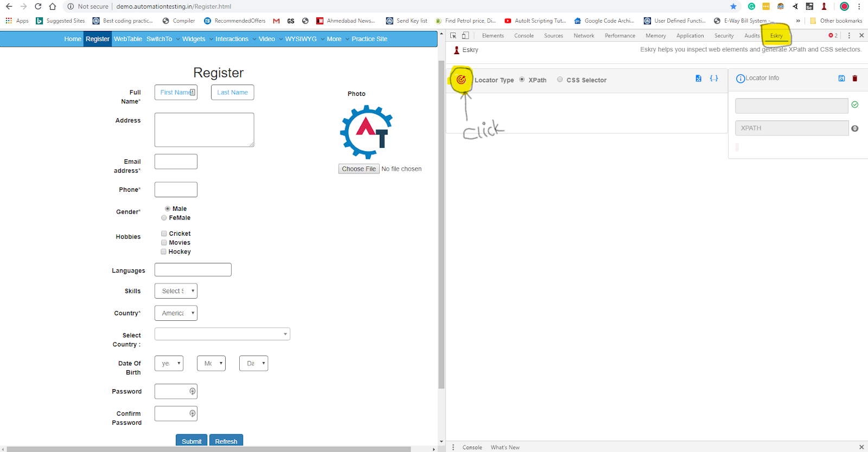Open the WebTable navigation item
Screen dimensions: 868x452
coord(128,39)
